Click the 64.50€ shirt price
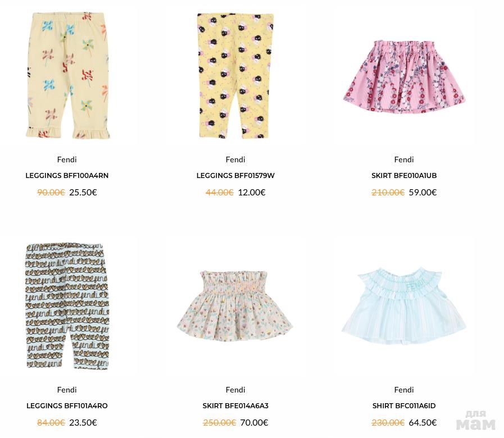Screen dimensions: 504x438 (x=423, y=422)
